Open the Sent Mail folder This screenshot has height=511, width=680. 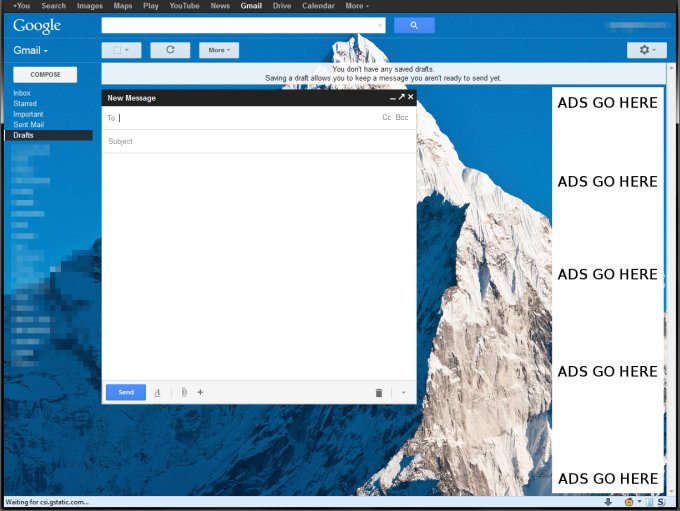pyautogui.click(x=28, y=125)
